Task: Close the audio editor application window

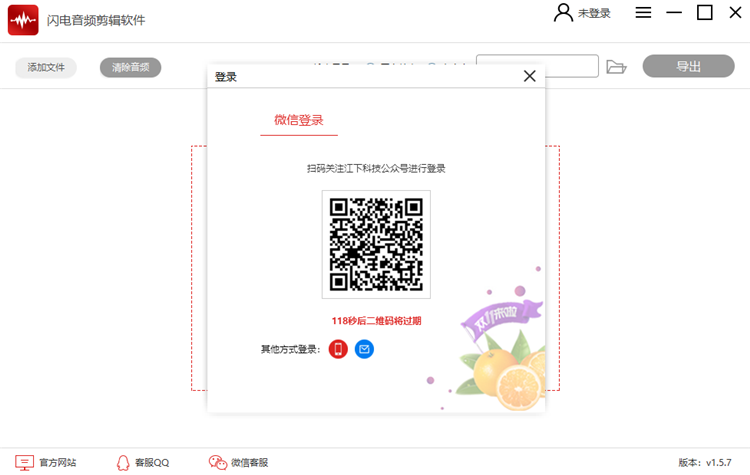Action: (x=735, y=12)
